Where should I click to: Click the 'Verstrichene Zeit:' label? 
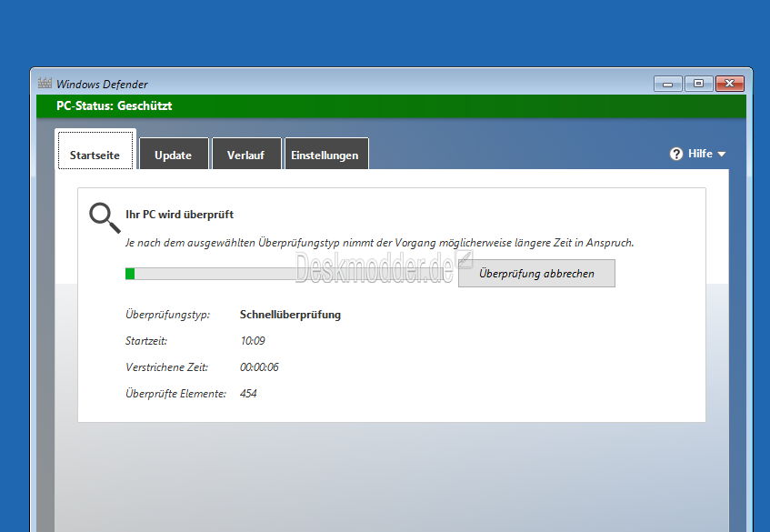pyautogui.click(x=166, y=367)
